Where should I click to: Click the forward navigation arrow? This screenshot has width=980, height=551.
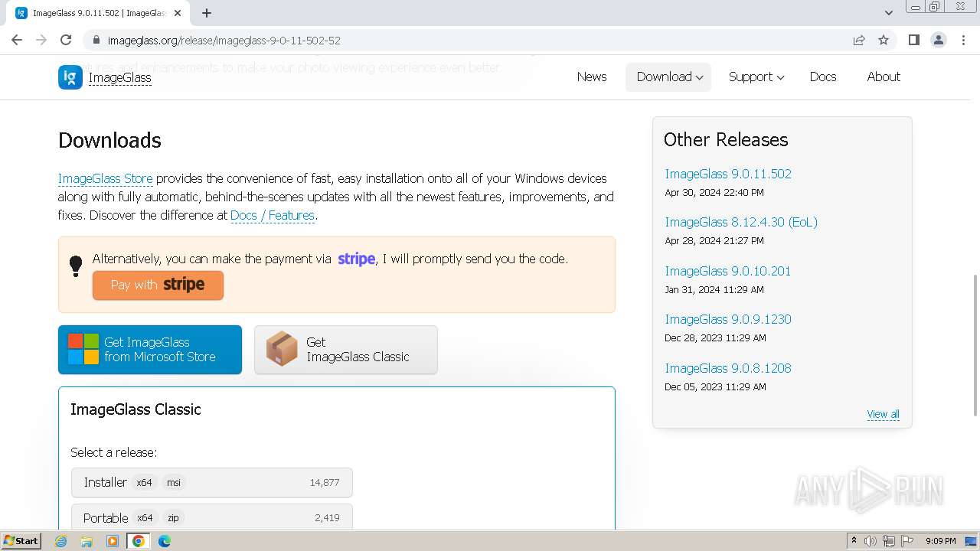pyautogui.click(x=41, y=40)
